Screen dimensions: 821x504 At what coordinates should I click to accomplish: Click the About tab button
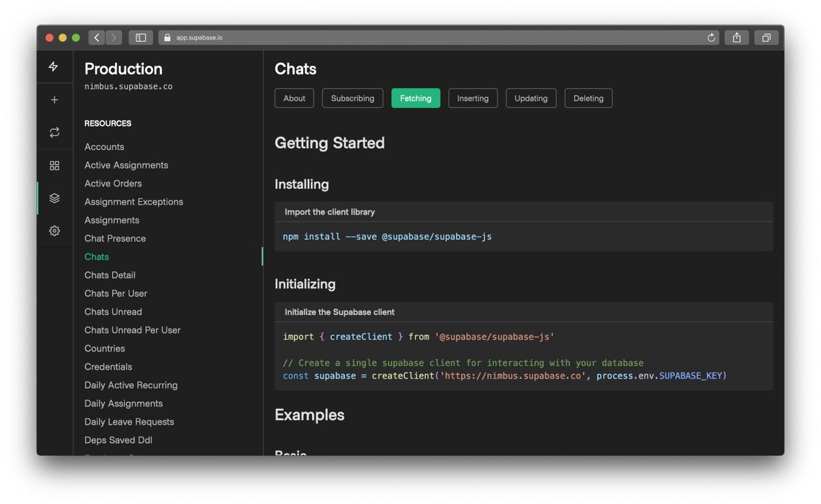point(294,98)
